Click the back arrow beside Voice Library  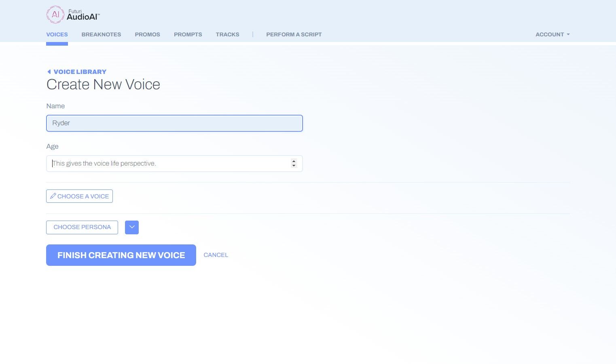(x=49, y=72)
